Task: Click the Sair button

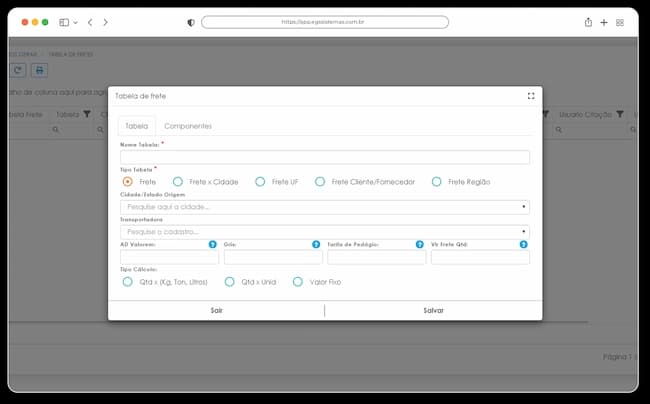Action: (x=216, y=310)
